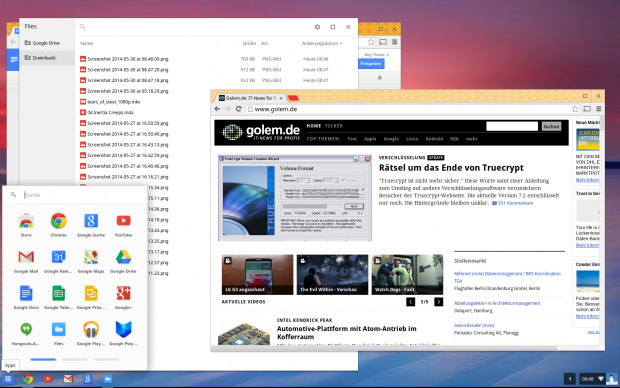Open Chrome from the shelf

(28, 379)
